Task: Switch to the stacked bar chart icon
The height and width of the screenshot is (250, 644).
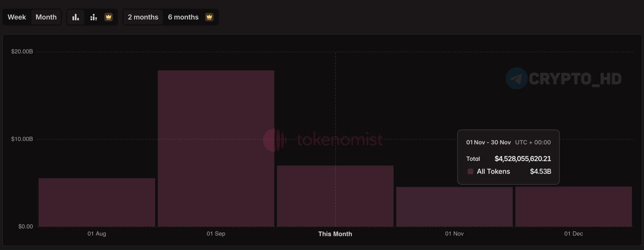Action: point(94,17)
